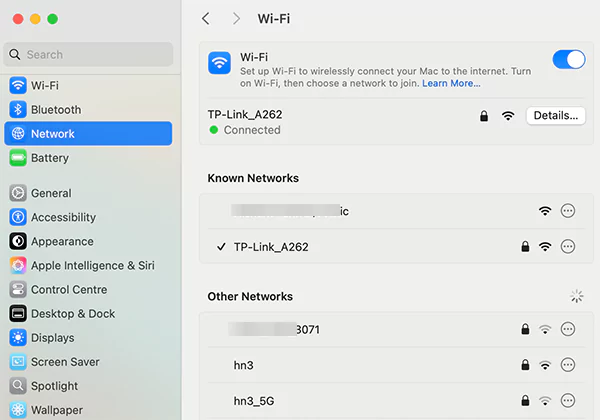Open General settings

tap(88, 193)
